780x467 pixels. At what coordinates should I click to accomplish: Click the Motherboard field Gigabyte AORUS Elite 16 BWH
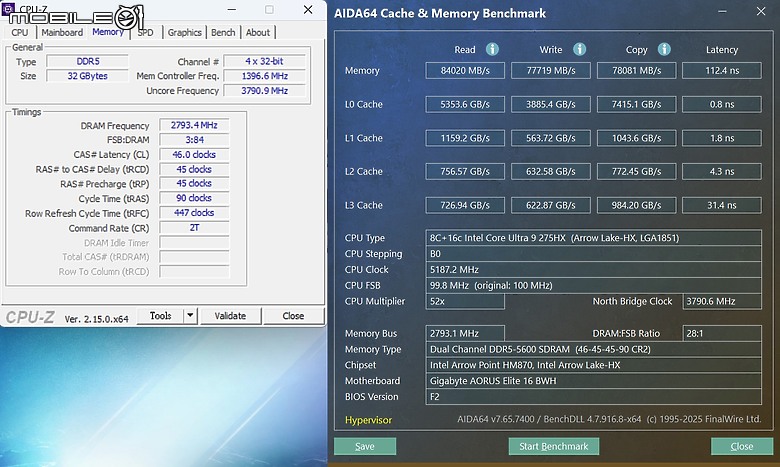(593, 381)
